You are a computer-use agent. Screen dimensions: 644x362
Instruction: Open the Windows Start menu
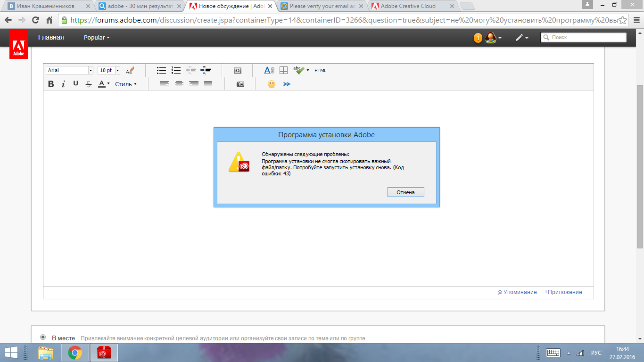pos(11,353)
